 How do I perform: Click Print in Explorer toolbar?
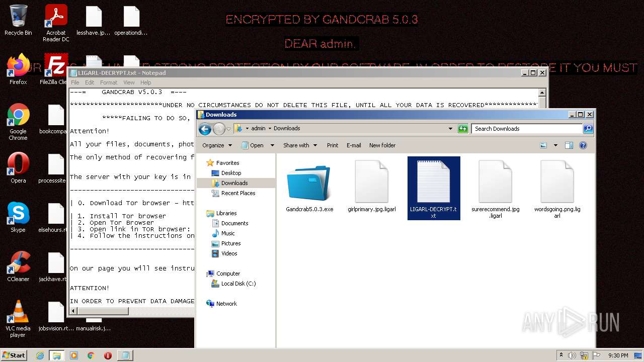click(x=333, y=145)
